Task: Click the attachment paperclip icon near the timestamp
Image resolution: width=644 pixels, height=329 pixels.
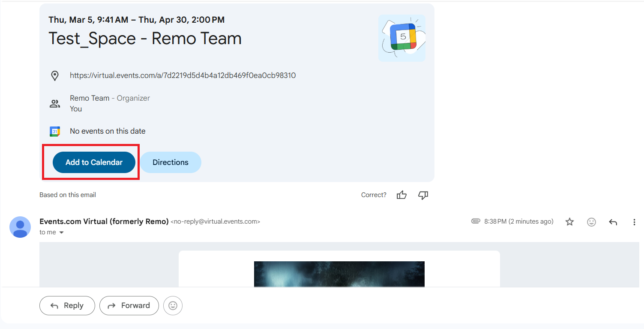Action: click(476, 221)
